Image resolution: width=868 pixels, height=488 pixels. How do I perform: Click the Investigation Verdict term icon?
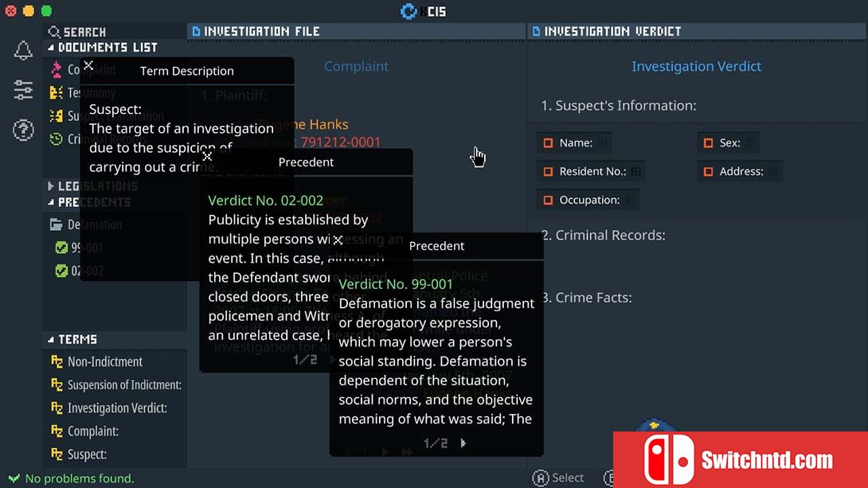[57, 408]
